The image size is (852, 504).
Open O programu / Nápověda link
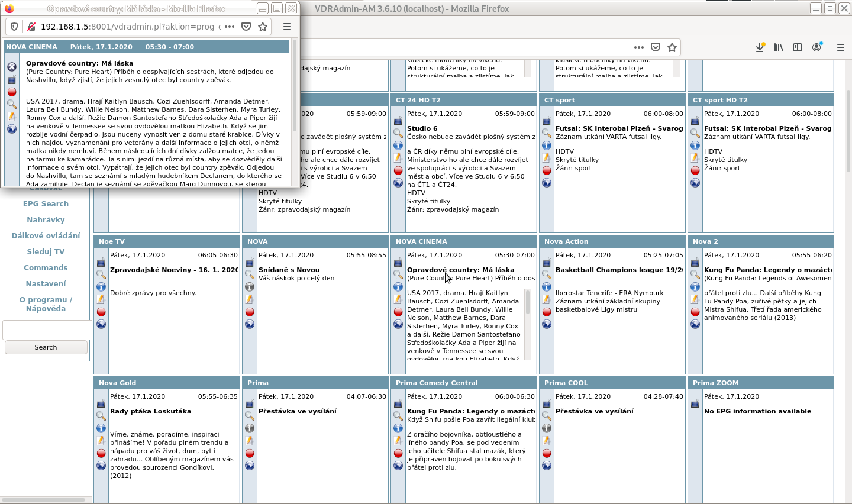point(46,304)
